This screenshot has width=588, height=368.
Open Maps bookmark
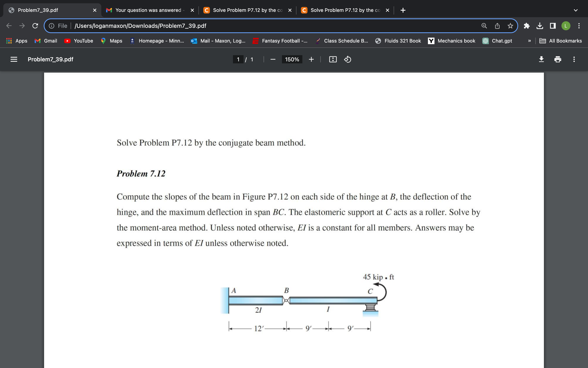click(111, 41)
